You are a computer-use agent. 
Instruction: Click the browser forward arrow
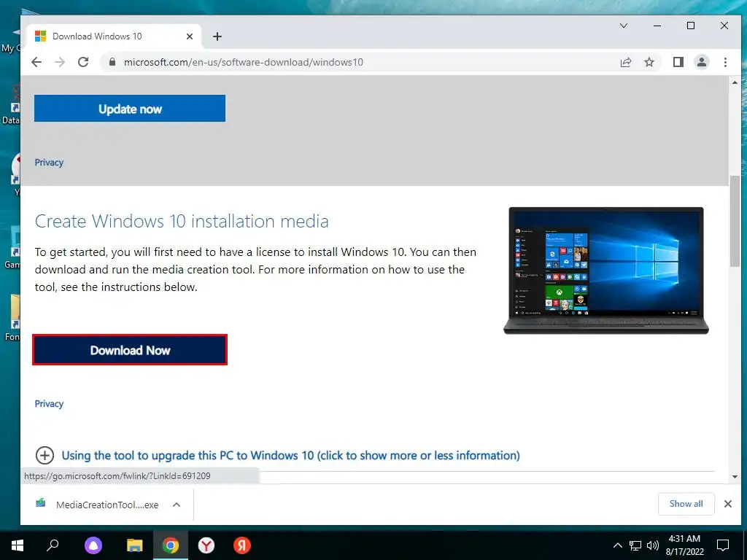(x=60, y=62)
